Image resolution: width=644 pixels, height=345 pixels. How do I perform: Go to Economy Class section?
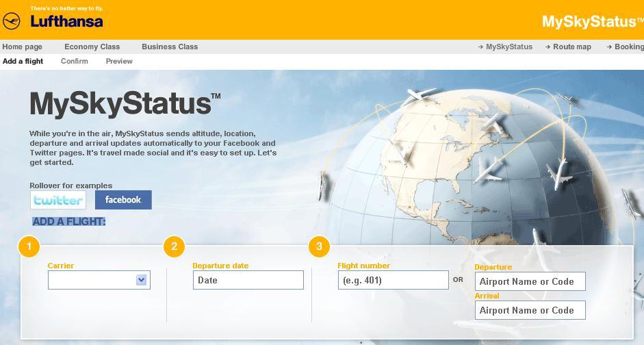92,47
